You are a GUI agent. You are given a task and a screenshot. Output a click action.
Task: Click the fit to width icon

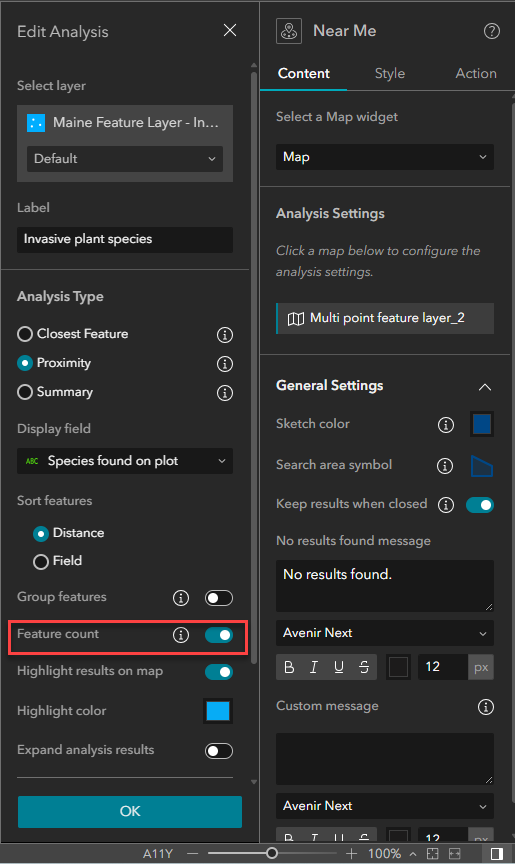pos(454,854)
